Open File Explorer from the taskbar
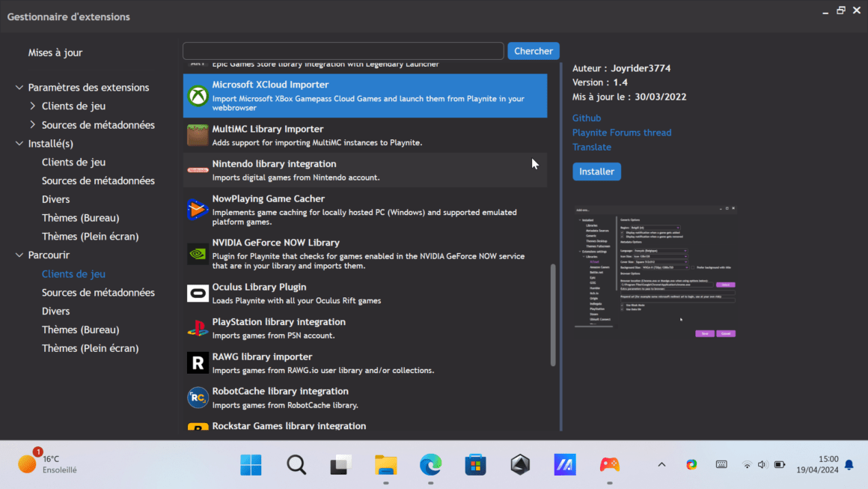The height and width of the screenshot is (489, 868). pyautogui.click(x=386, y=464)
